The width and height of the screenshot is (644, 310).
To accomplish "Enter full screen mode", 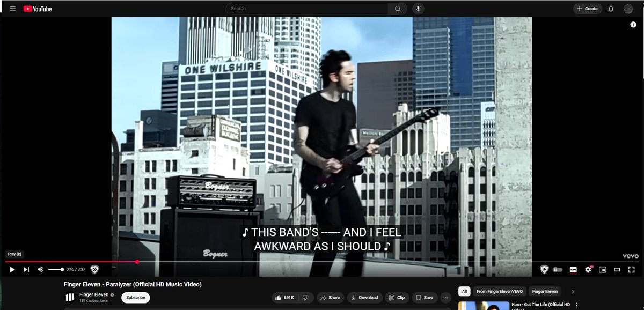I will pyautogui.click(x=632, y=269).
